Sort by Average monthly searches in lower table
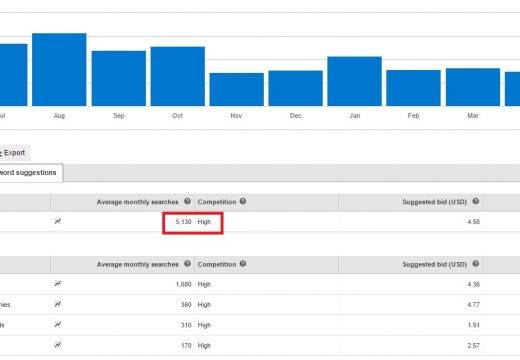 pos(137,264)
